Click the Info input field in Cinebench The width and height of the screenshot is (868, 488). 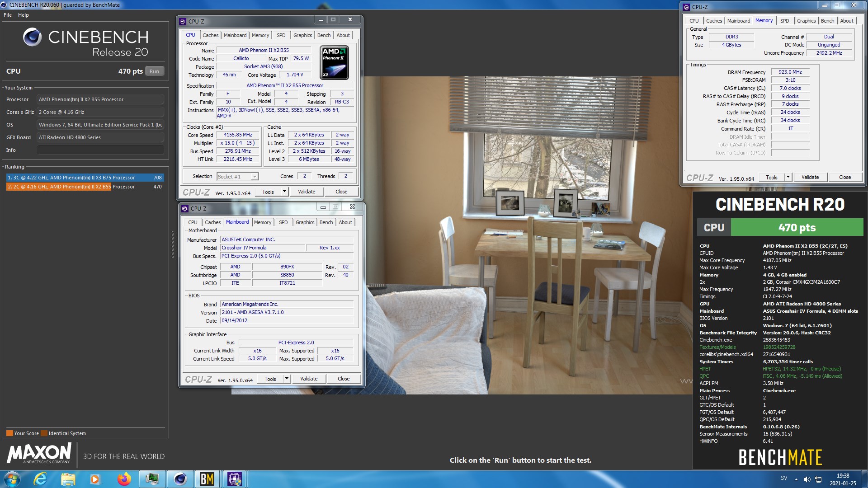[100, 150]
